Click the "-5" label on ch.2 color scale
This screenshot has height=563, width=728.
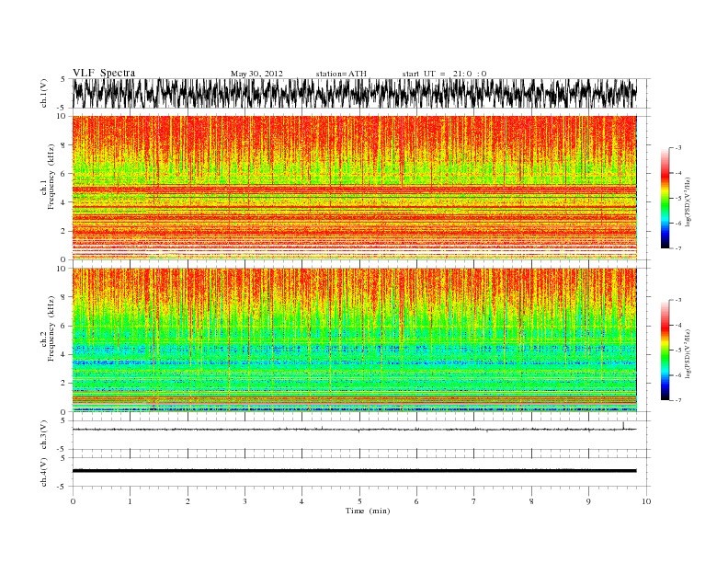click(x=677, y=350)
